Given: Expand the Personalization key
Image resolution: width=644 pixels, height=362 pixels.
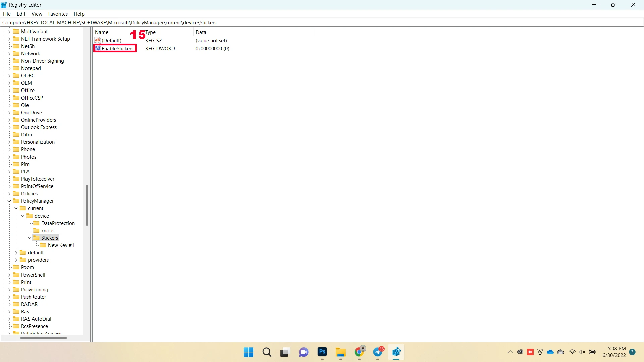Looking at the screenshot, I should point(9,142).
